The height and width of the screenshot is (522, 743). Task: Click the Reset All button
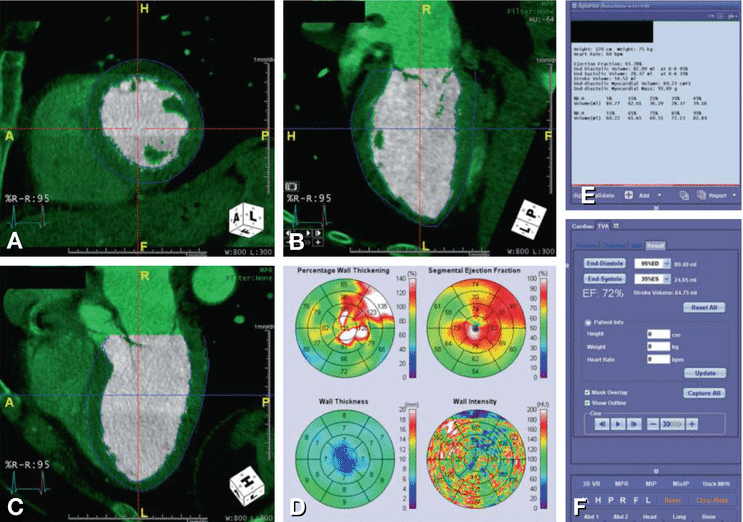(x=704, y=307)
